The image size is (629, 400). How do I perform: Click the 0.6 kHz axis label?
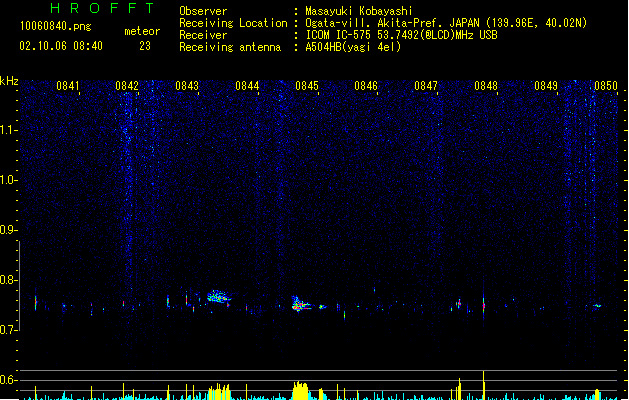8,380
